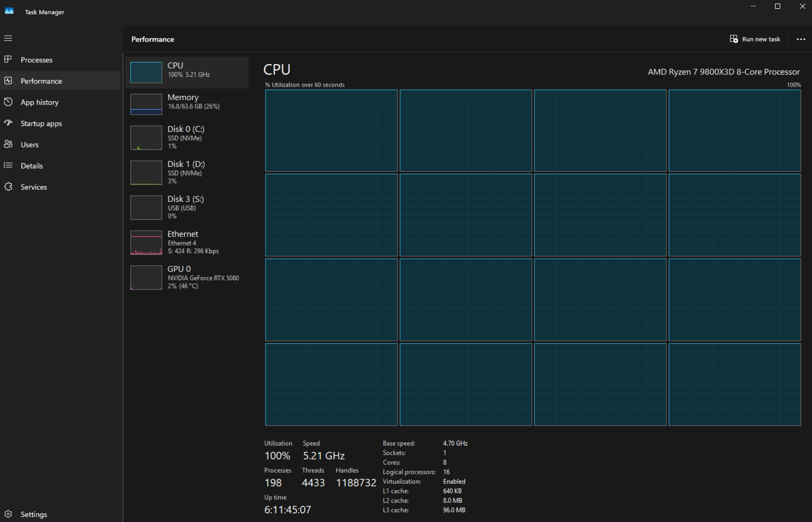The height and width of the screenshot is (522, 812).
Task: Open the Services page
Action: click(34, 187)
